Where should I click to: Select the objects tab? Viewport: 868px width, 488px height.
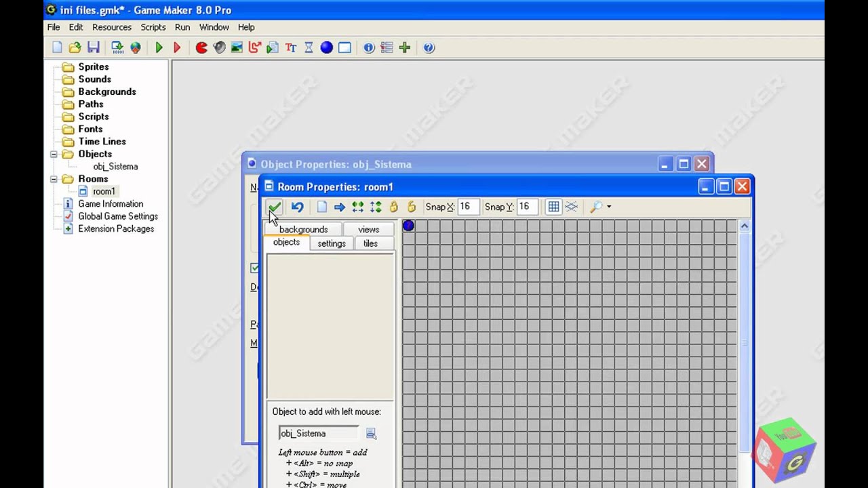286,243
